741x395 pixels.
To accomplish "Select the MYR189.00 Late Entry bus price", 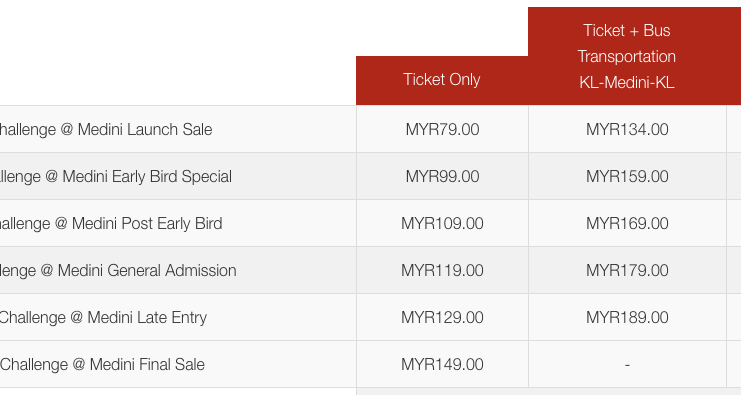I will [627, 318].
